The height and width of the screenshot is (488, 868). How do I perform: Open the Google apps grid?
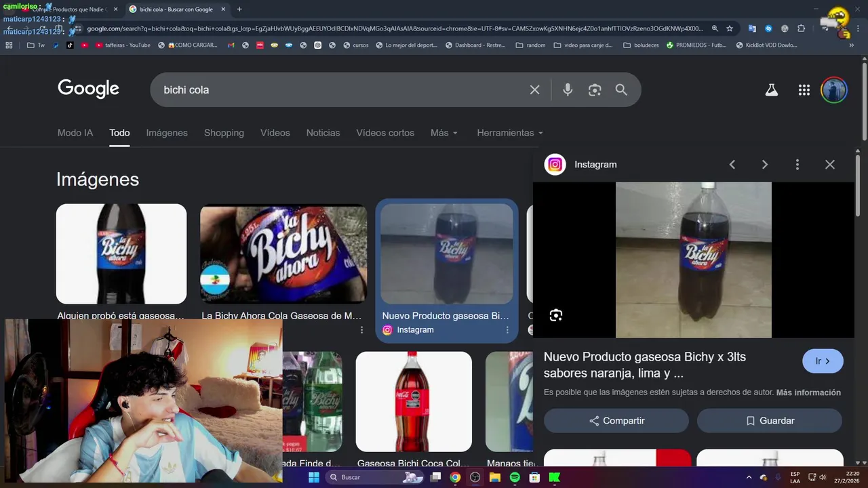804,89
